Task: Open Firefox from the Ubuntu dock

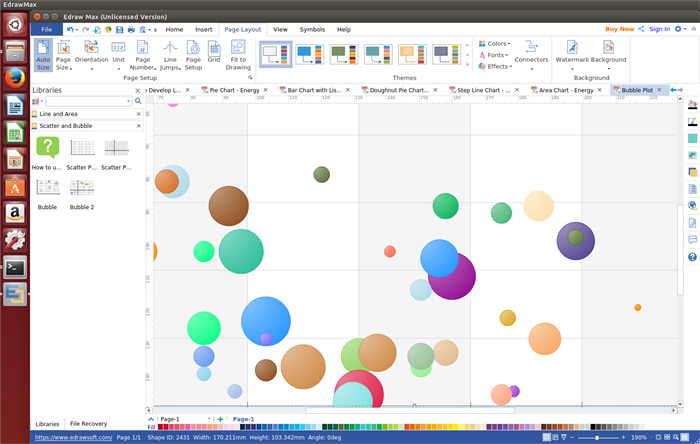Action: [x=15, y=79]
